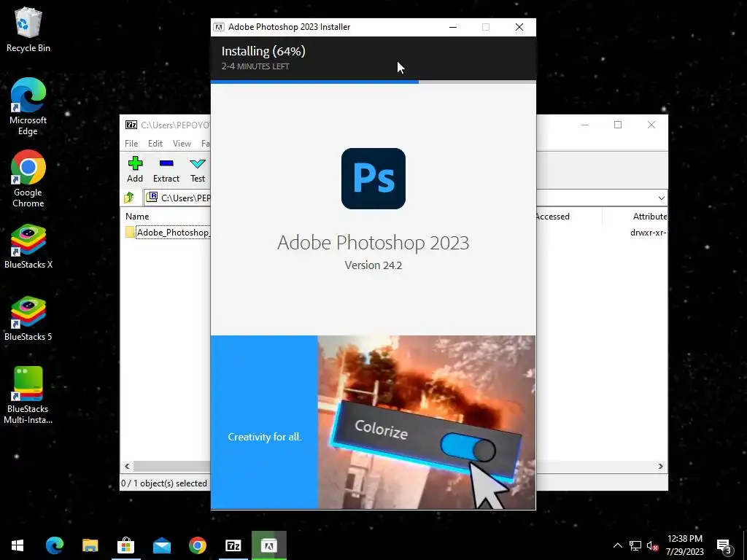The width and height of the screenshot is (747, 560).
Task: Switch to 7-Zip in the taskbar
Action: 233,545
